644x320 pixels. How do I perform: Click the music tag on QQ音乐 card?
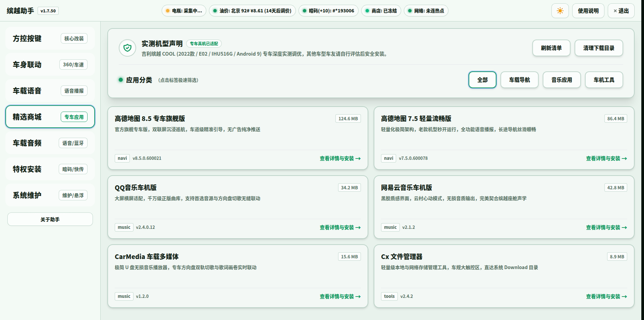124,227
